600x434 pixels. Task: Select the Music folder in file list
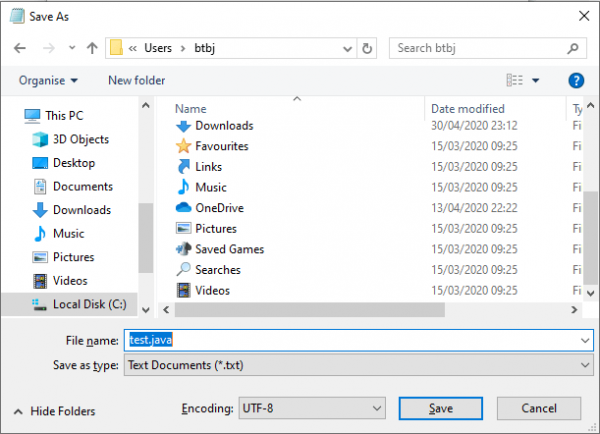[201, 188]
